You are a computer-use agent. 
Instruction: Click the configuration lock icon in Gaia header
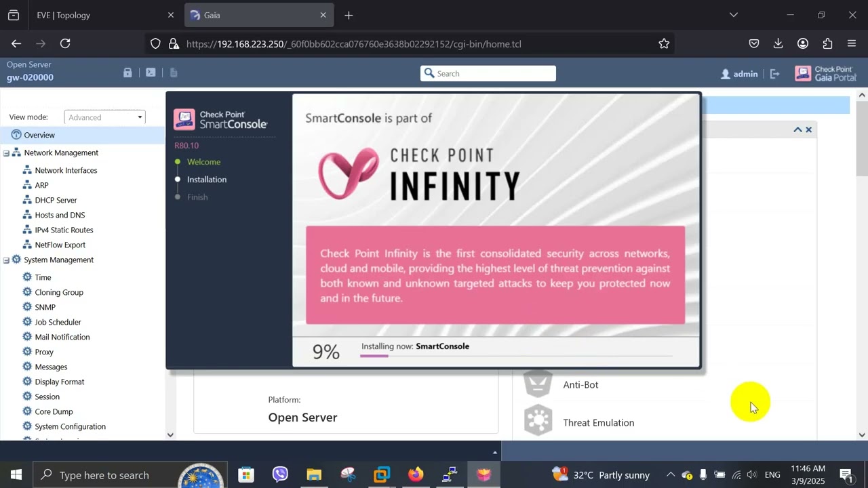[x=127, y=73]
